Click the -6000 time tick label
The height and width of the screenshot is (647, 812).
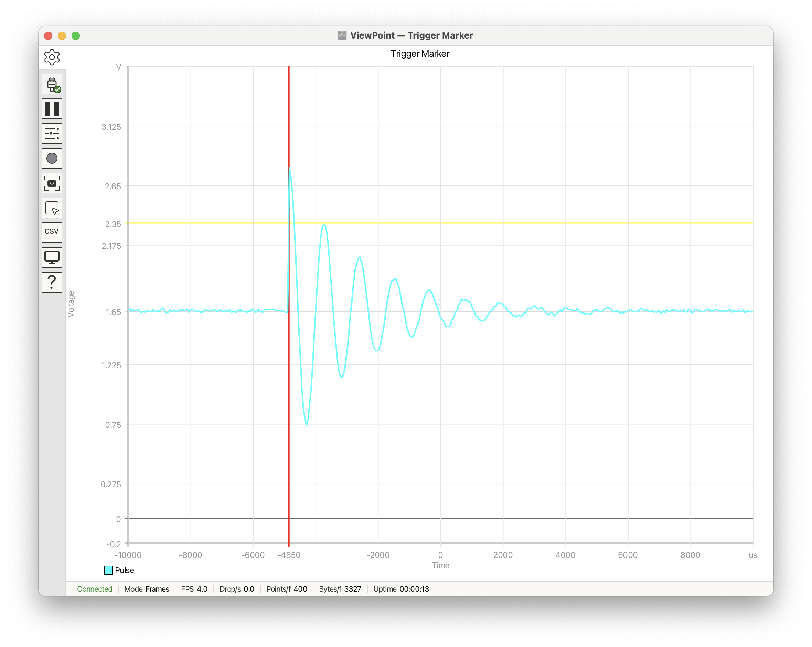tap(253, 555)
